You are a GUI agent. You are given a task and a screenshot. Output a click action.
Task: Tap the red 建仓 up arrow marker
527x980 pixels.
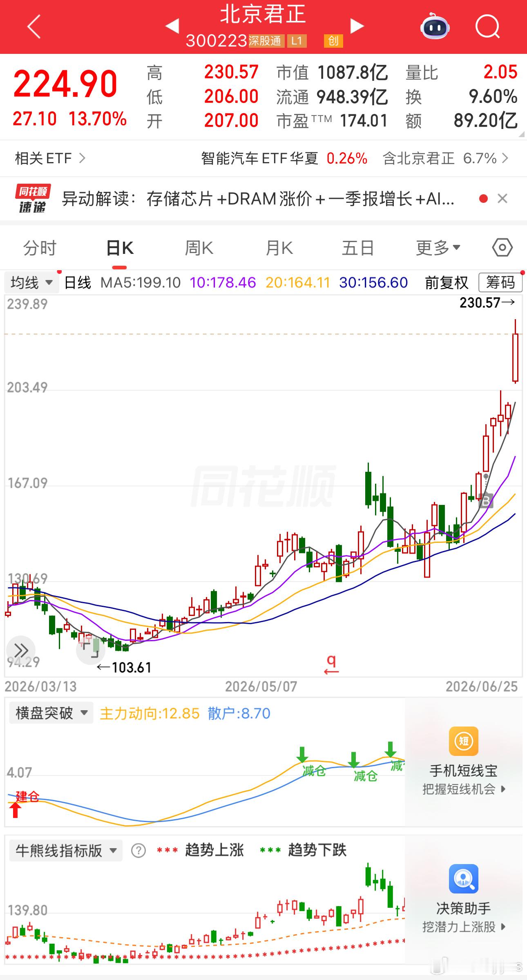point(16,810)
